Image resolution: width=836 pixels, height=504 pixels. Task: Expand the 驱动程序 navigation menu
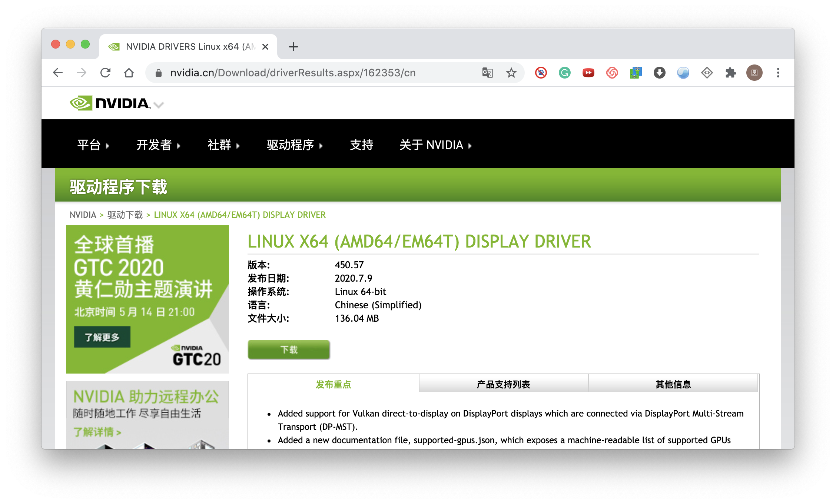(294, 145)
